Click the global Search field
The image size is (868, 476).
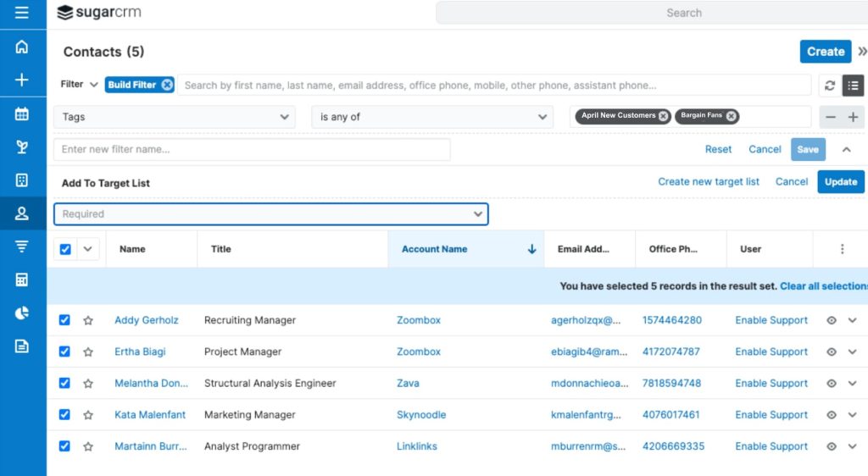tap(652, 13)
